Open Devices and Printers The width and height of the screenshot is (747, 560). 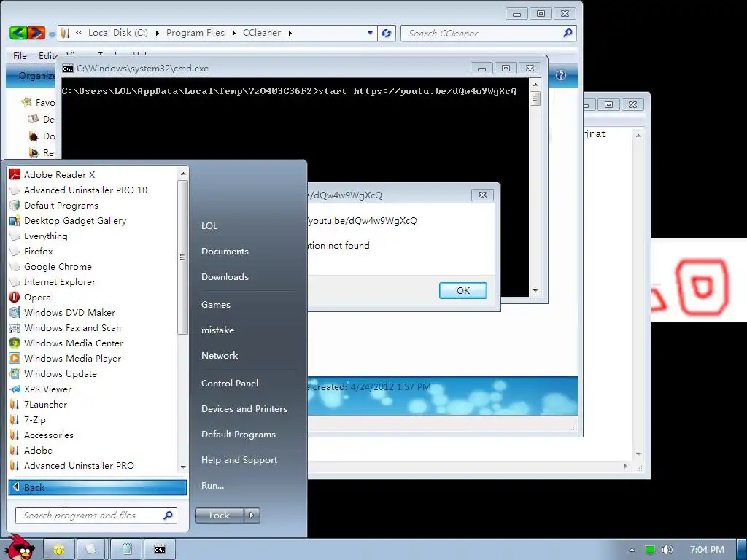(244, 409)
